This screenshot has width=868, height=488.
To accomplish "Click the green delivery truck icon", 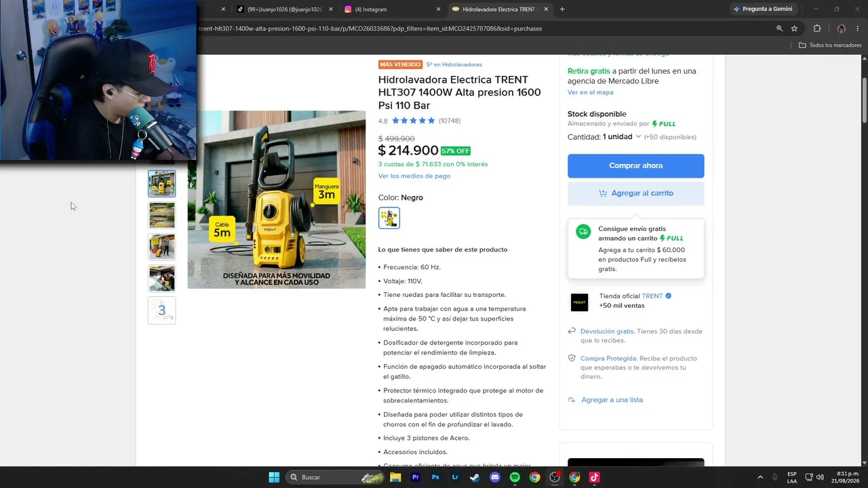I will click(x=583, y=232).
